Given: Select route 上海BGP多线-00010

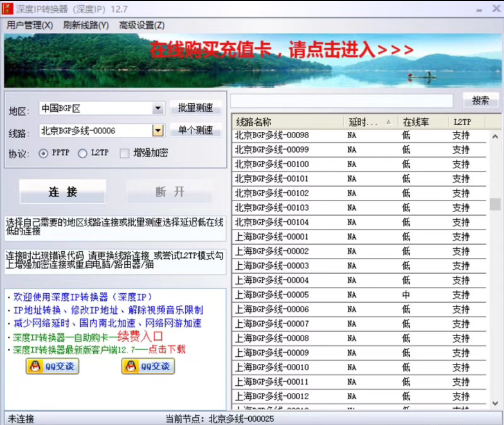Looking at the screenshot, I should click(359, 367).
